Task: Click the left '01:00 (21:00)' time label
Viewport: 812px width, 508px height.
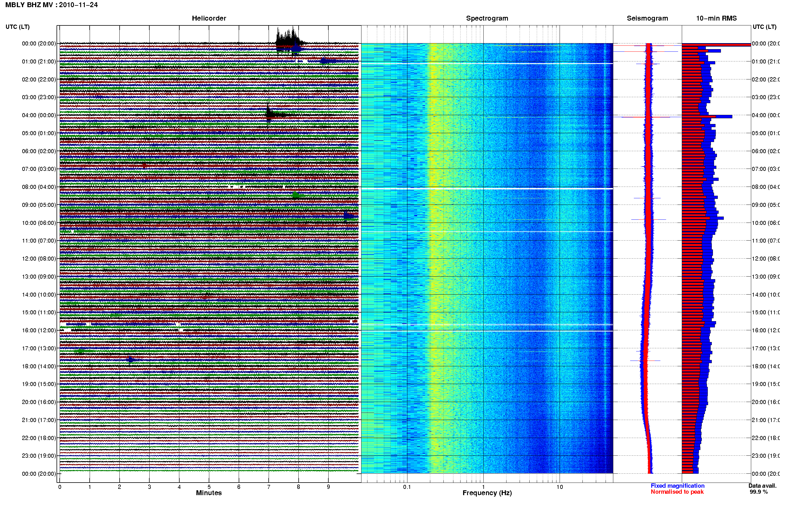Action: click(x=39, y=61)
